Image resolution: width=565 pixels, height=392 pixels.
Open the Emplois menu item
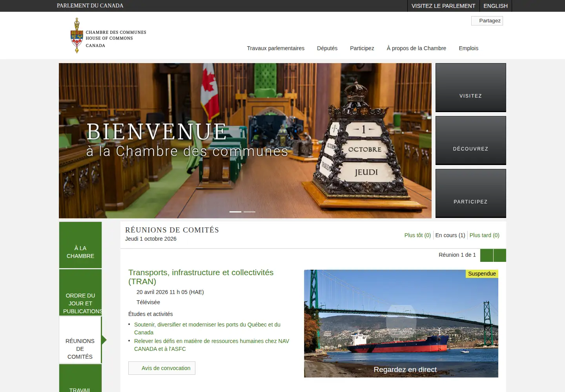click(468, 48)
